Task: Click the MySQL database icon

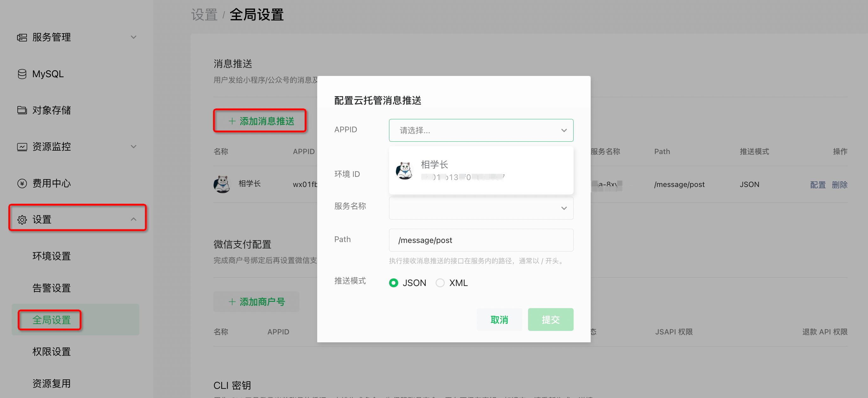Action: (x=22, y=74)
